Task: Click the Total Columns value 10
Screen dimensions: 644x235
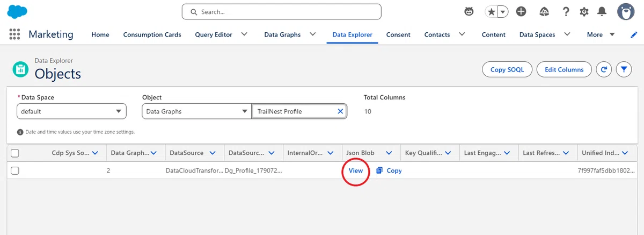Action: (x=368, y=111)
